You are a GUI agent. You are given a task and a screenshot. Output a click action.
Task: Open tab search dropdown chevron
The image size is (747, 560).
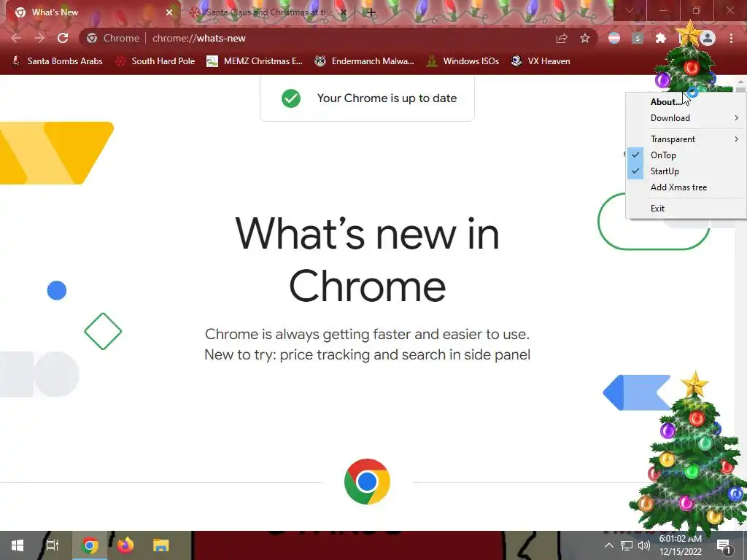click(x=630, y=10)
